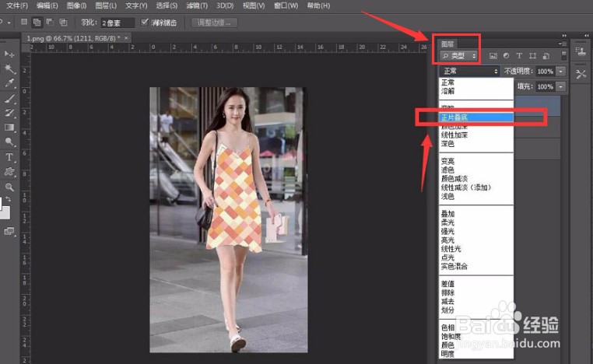Click the 羽化 feather value field
The width and height of the screenshot is (593, 364).
[118, 23]
